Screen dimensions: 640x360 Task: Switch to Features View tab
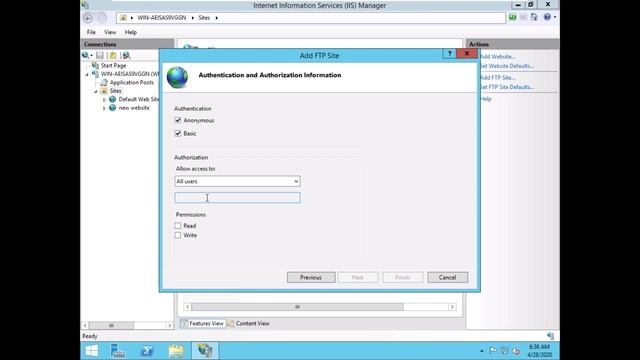coord(202,323)
